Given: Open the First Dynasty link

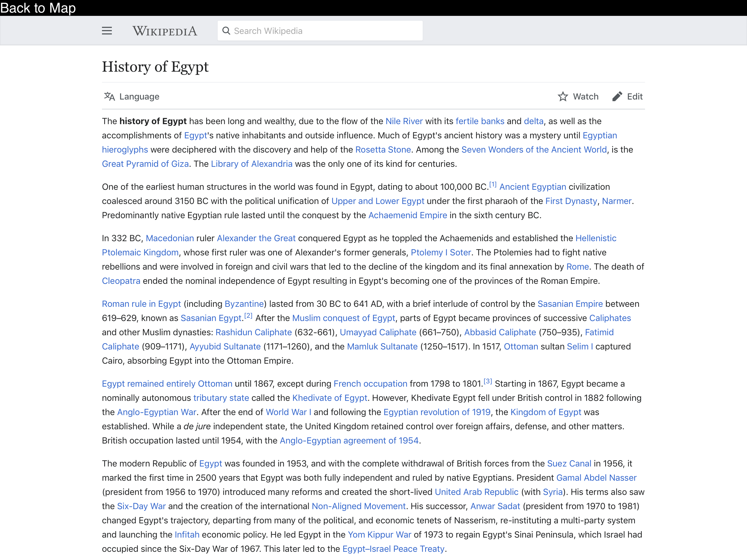Looking at the screenshot, I should tap(571, 201).
